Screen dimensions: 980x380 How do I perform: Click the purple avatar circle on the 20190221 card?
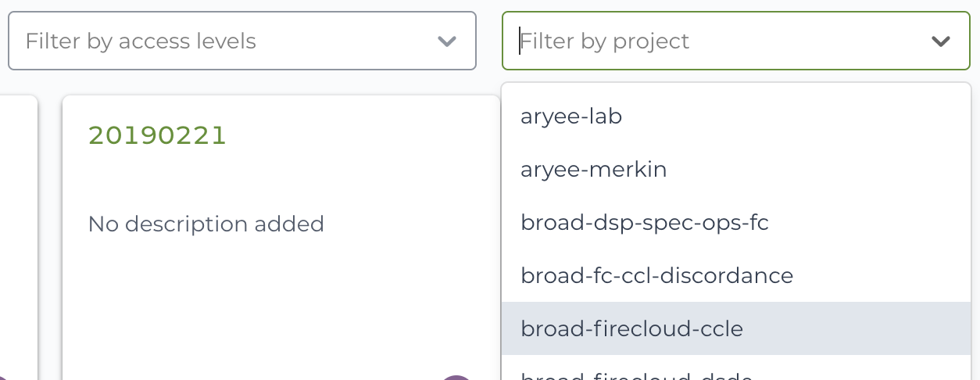click(456, 378)
